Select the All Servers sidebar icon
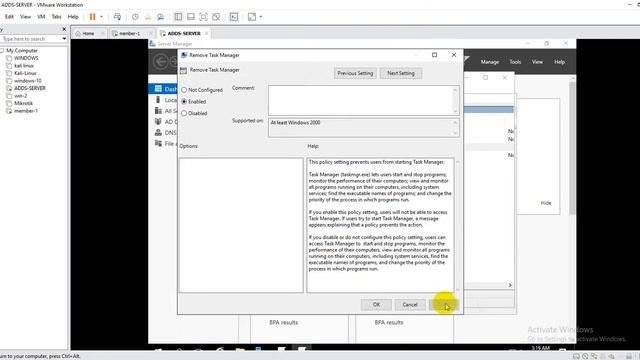Viewport: 640px width, 360px height. pyautogui.click(x=158, y=111)
